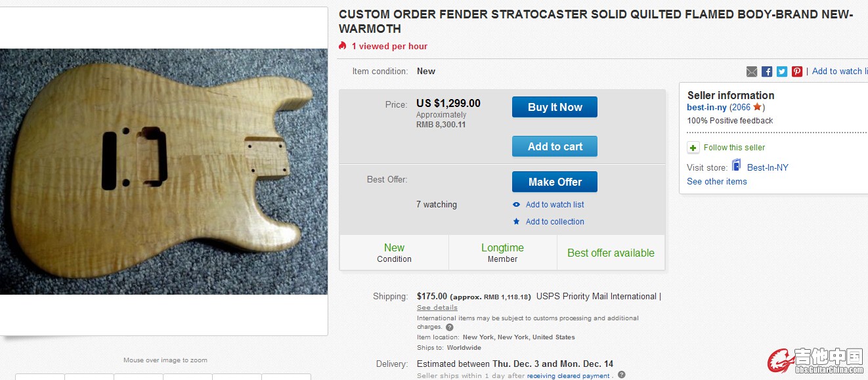The width and height of the screenshot is (868, 380).
Task: Open receiving cleared payment link
Action: coord(569,376)
